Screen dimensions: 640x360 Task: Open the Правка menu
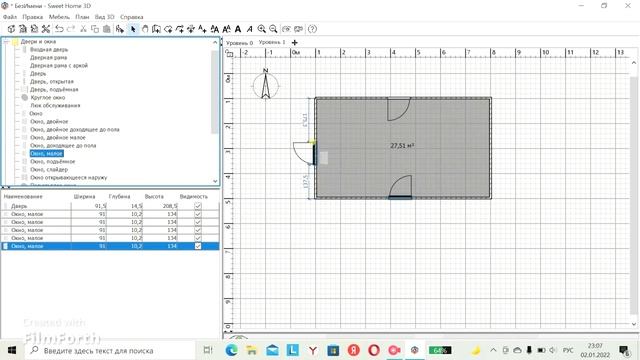click(33, 17)
